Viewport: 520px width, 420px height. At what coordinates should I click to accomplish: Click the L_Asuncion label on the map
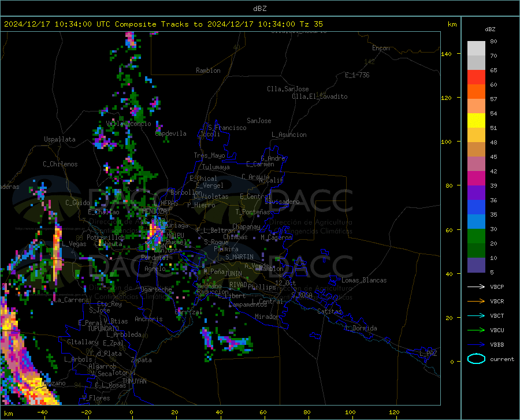289,135
